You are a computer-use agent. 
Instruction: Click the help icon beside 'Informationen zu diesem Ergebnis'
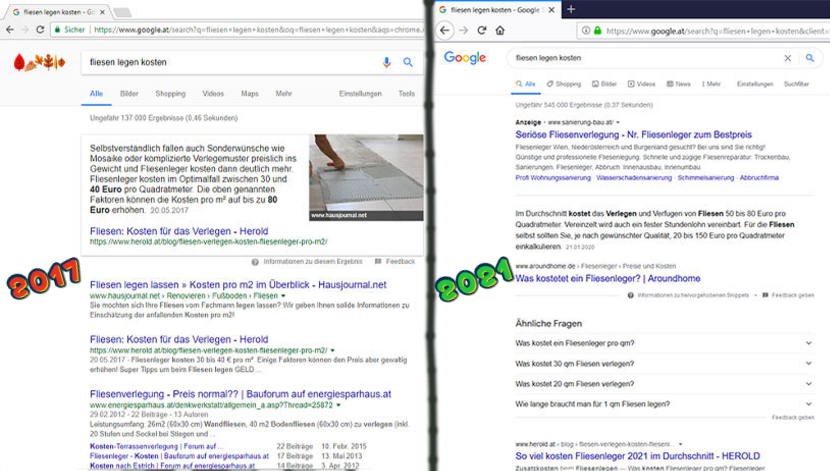[255, 262]
